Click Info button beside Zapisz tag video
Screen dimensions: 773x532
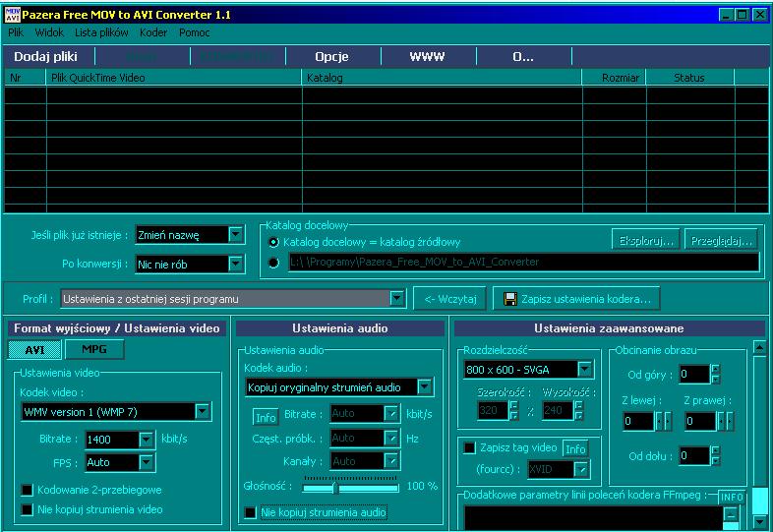pyautogui.click(x=575, y=448)
